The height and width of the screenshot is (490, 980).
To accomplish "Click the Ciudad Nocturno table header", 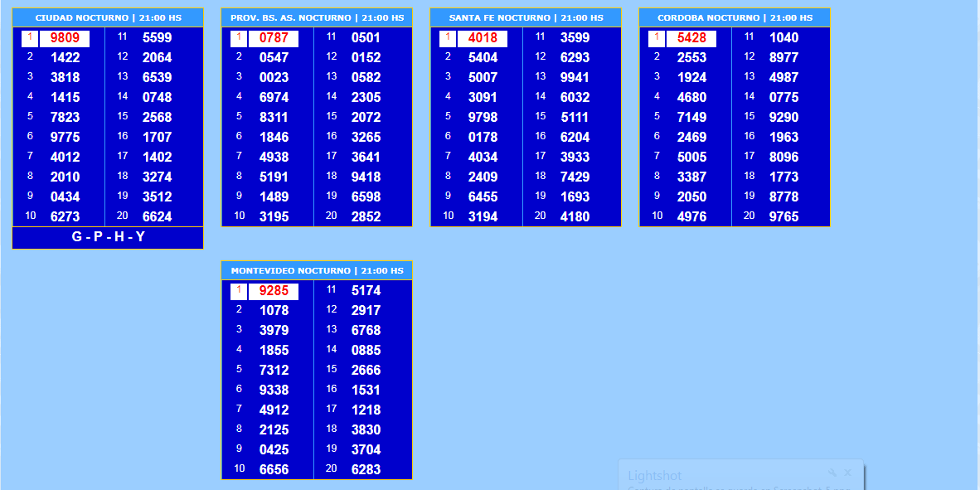I will click(108, 17).
